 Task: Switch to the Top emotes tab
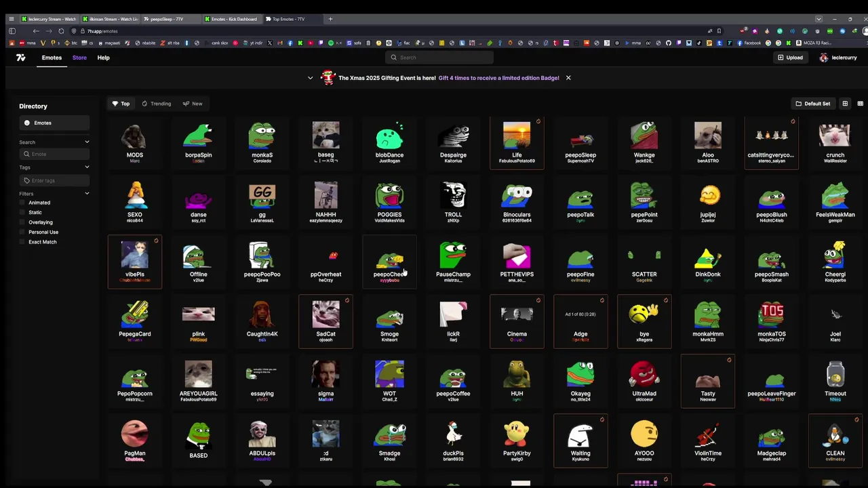tap(121, 104)
